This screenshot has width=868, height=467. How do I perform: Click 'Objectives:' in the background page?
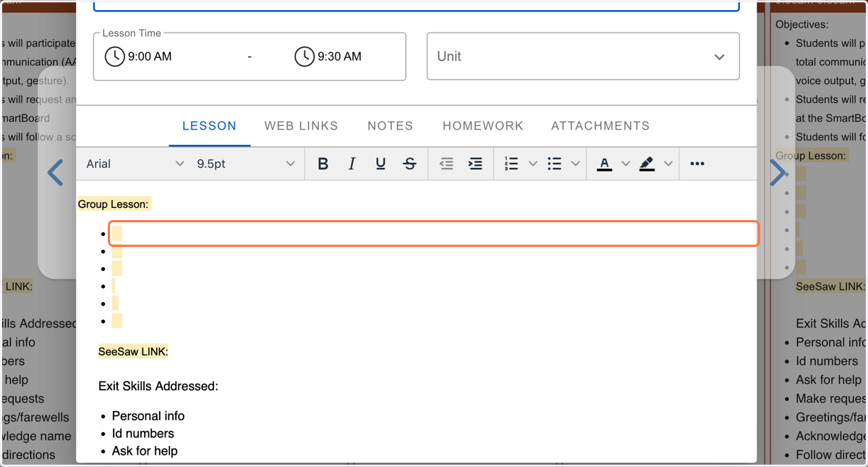pos(802,25)
